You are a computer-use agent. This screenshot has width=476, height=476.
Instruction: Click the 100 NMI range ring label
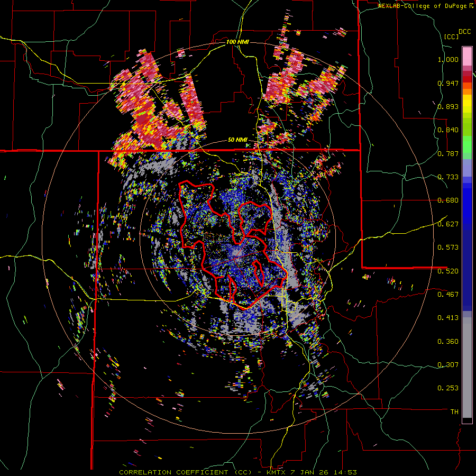click(x=237, y=42)
